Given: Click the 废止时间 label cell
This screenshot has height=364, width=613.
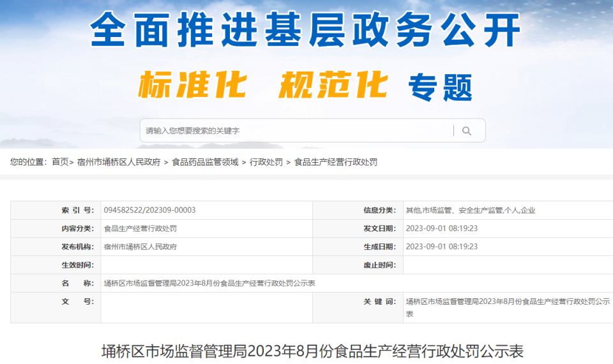Looking at the screenshot, I should tap(358, 265).
